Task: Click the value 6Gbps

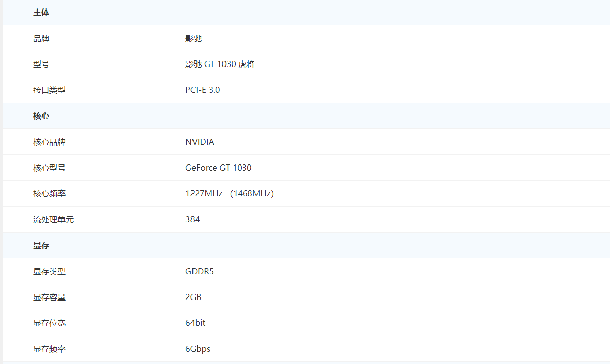Action: click(198, 349)
